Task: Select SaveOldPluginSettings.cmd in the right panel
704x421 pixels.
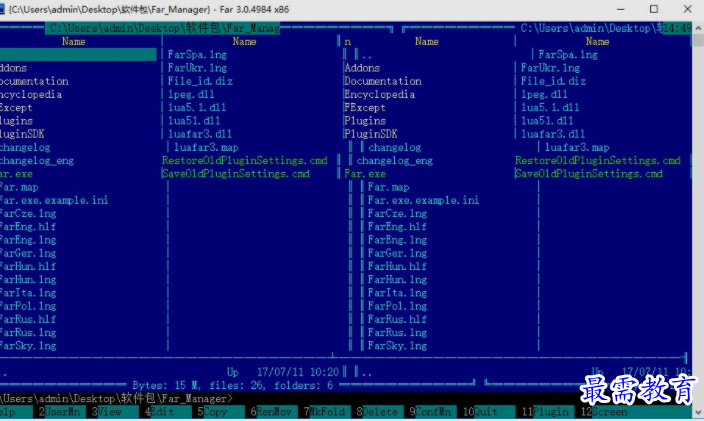Action: pos(589,174)
